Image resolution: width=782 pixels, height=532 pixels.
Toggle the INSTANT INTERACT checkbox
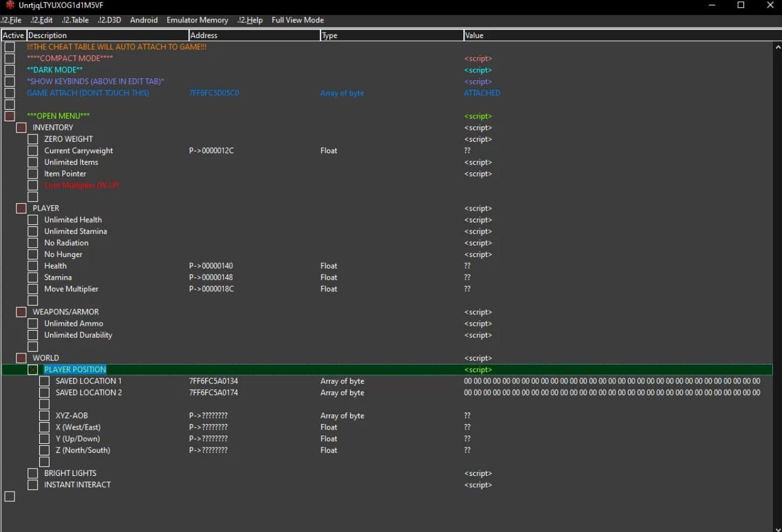coord(33,484)
